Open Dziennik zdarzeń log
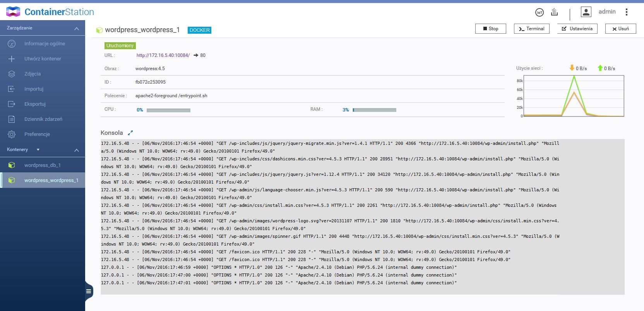 43,119
